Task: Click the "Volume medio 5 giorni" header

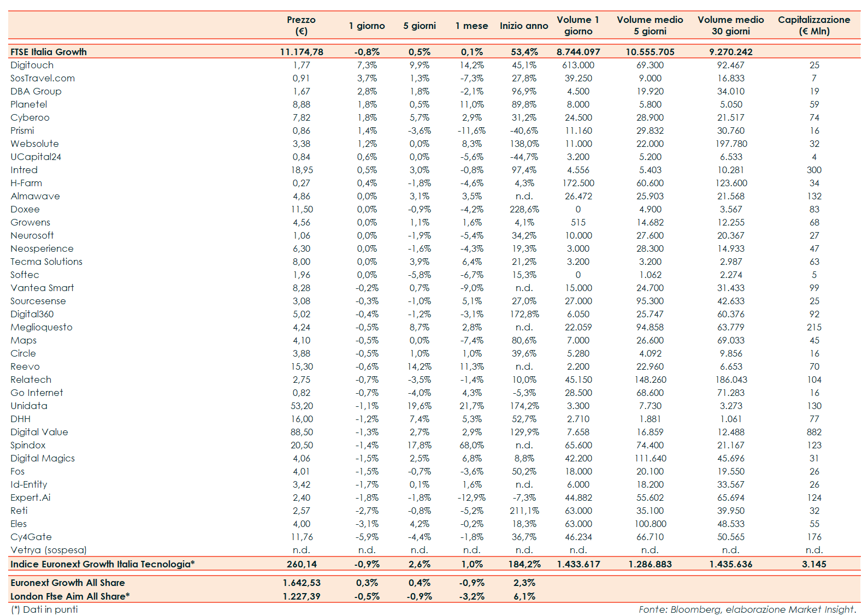Action: 650,26
